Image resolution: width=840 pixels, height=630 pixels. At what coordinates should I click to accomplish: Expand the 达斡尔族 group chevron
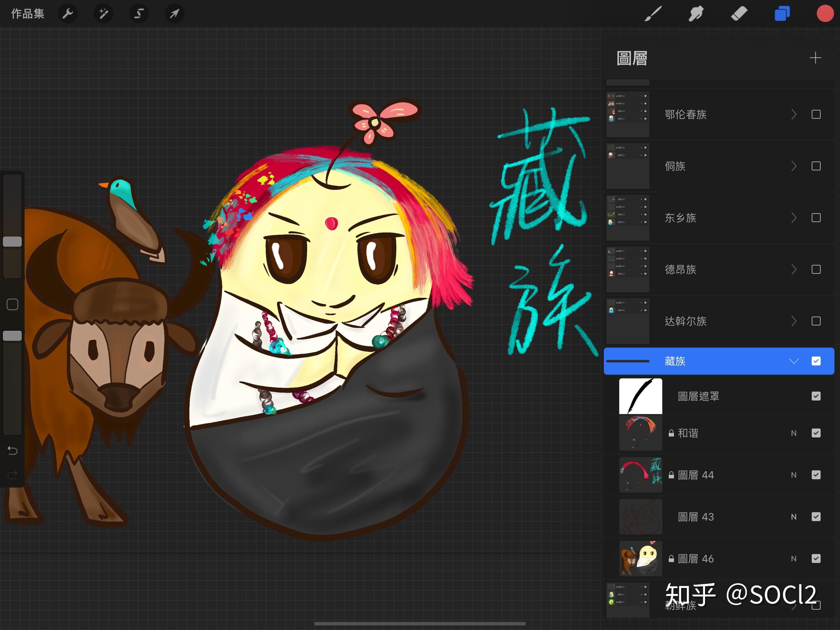pyautogui.click(x=794, y=321)
